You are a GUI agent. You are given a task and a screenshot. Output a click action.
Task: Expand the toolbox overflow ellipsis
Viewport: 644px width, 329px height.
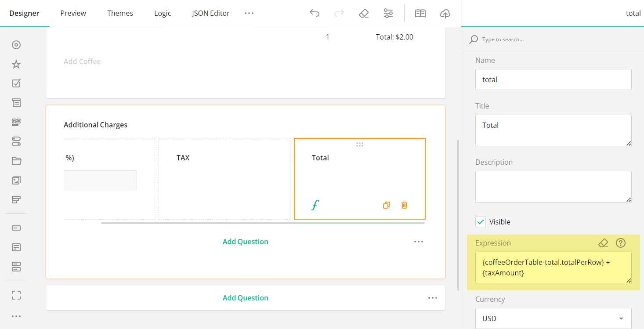(x=16, y=316)
